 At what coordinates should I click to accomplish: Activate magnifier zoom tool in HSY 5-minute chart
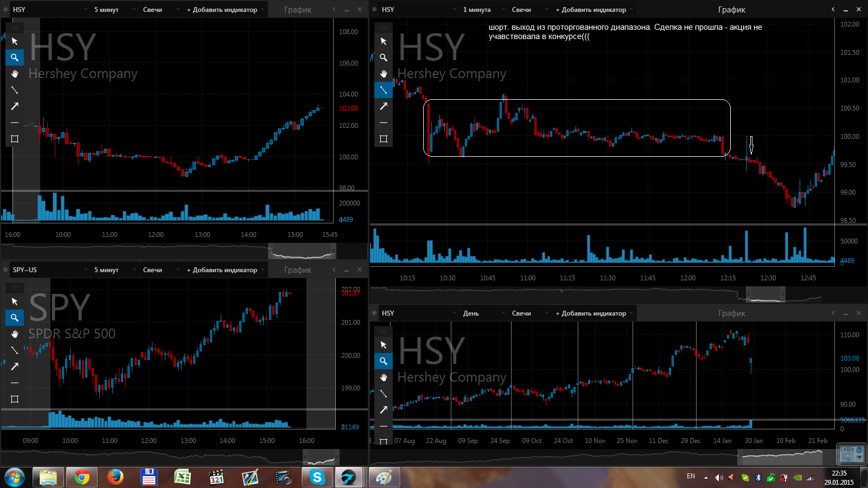[x=15, y=57]
